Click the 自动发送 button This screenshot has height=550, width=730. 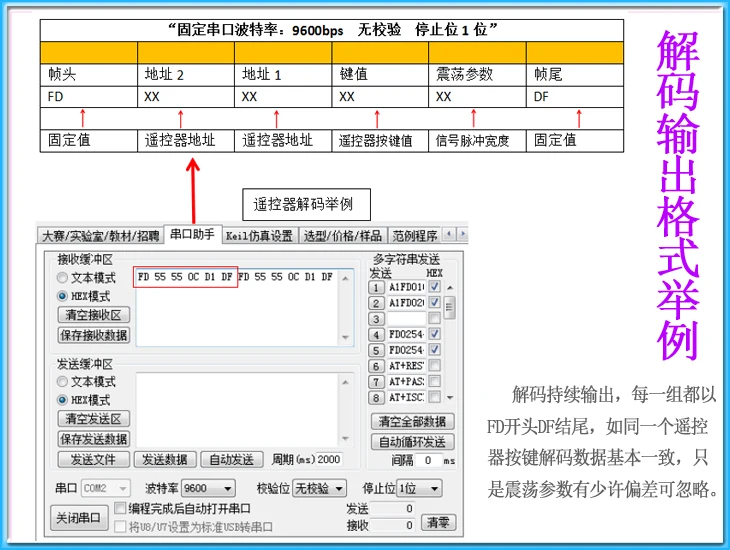point(231,460)
